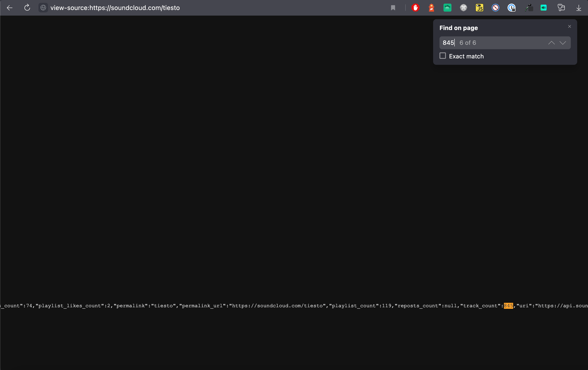Click the highlighted 845 track_count match
This screenshot has height=370, width=588.
pos(508,306)
